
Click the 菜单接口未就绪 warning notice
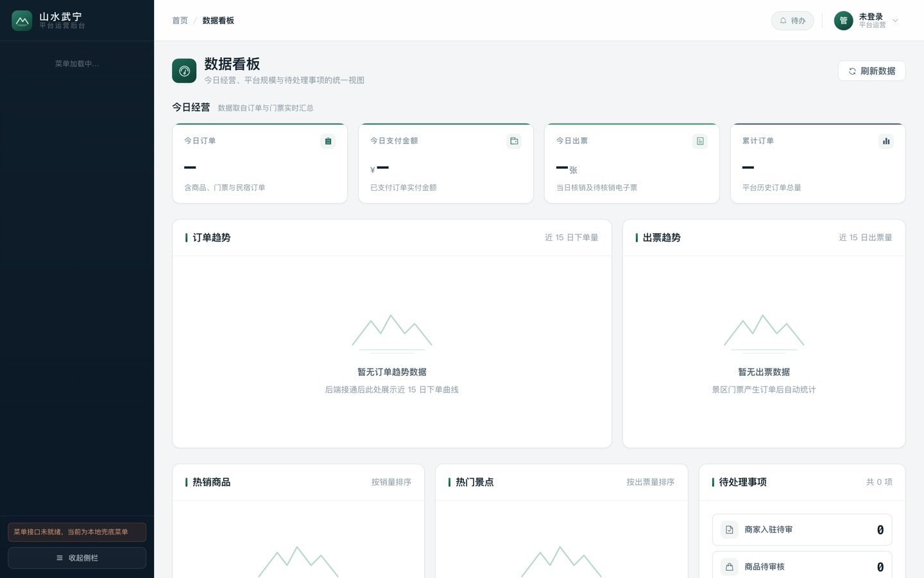click(77, 532)
